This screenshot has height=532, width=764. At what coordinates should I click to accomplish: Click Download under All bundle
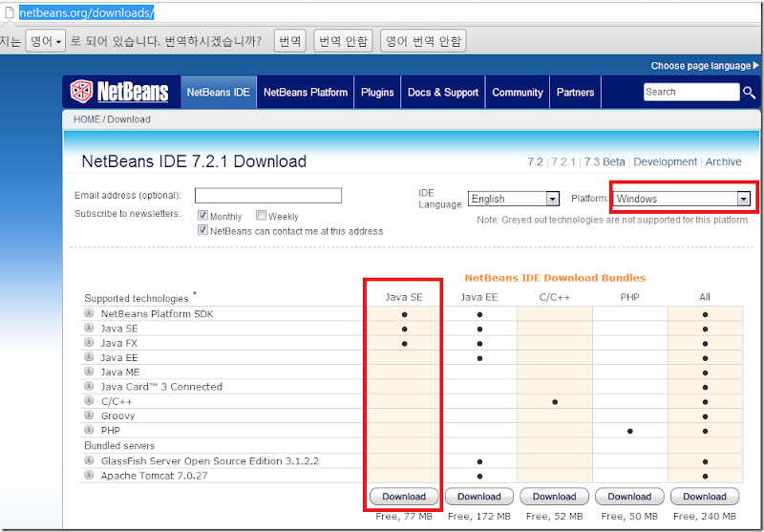[x=705, y=497]
